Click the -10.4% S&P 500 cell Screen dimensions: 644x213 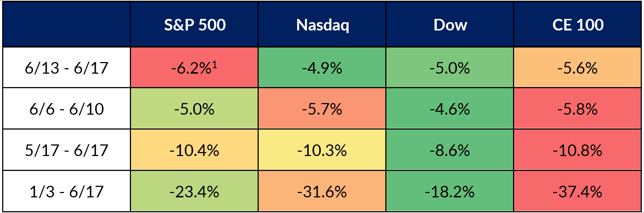(x=194, y=150)
